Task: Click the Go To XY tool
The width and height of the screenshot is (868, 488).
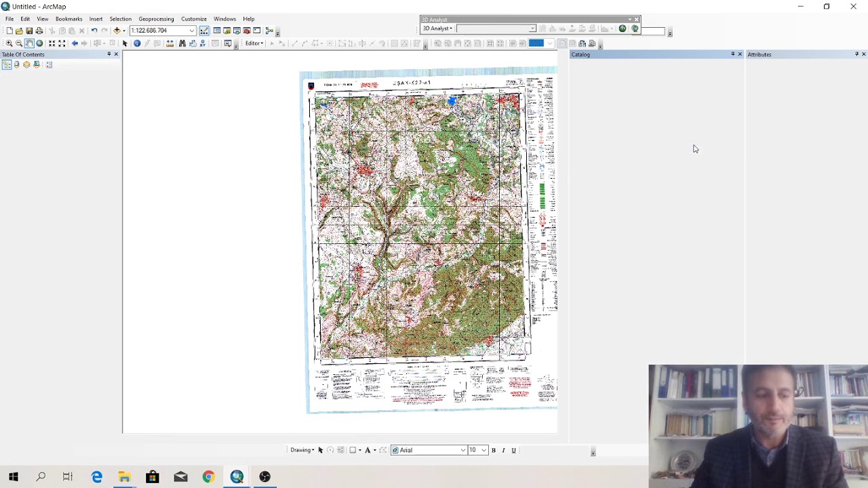Action: click(x=202, y=43)
